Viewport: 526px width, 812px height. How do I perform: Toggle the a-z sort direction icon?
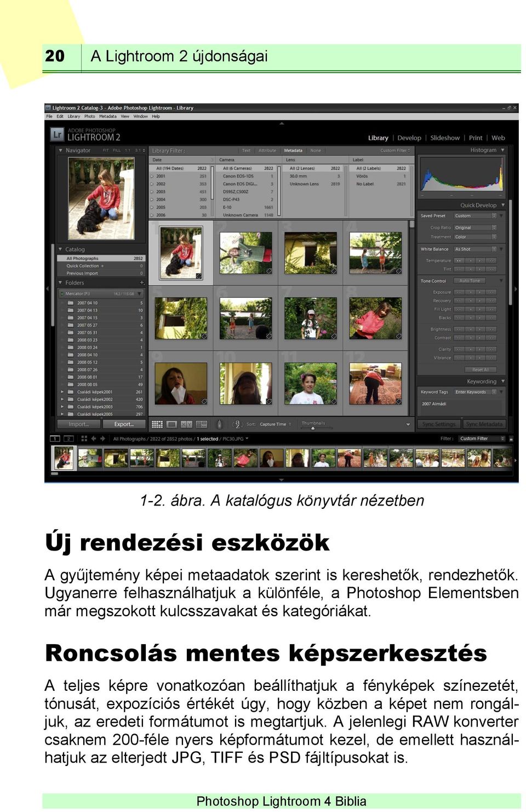tap(238, 424)
